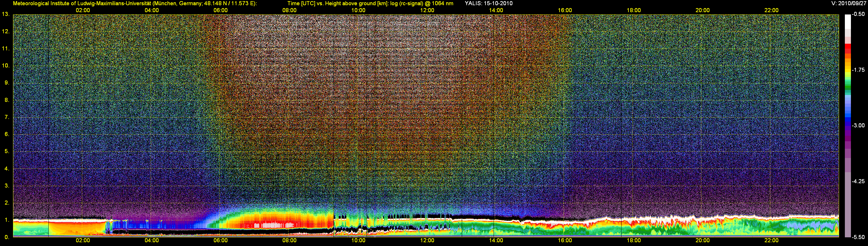Click the 13. km height axis label

pyautogui.click(x=6, y=14)
